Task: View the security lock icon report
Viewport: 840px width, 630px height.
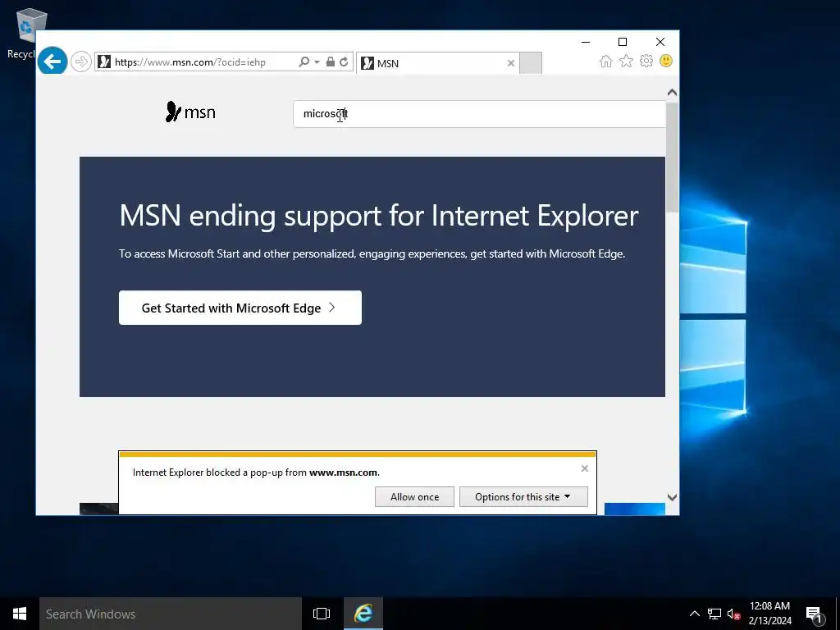Action: (331, 62)
